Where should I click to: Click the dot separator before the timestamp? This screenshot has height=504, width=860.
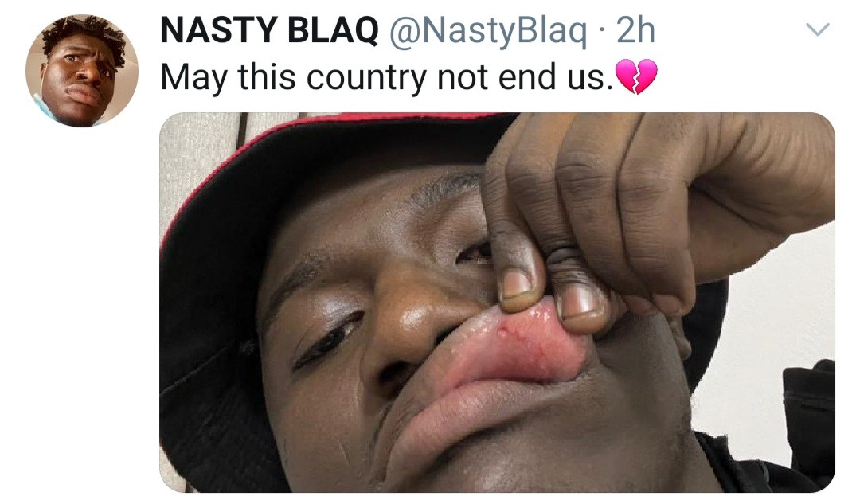click(x=602, y=31)
